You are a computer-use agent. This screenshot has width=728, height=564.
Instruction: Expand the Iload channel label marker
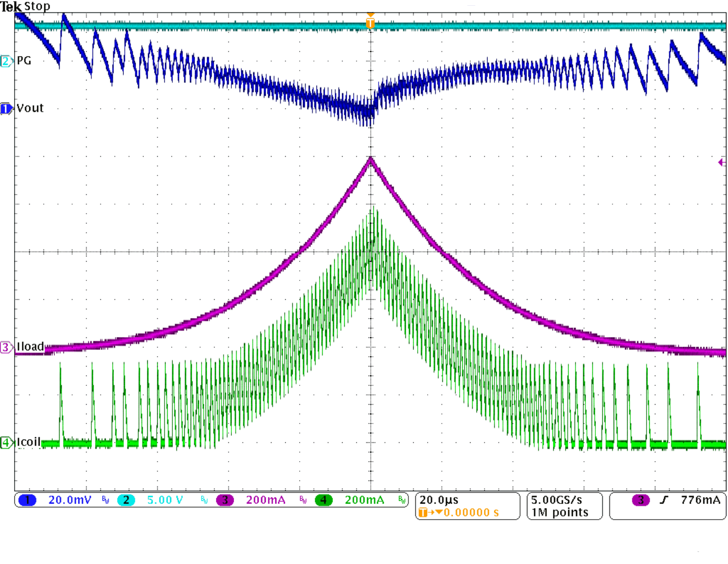coord(5,346)
